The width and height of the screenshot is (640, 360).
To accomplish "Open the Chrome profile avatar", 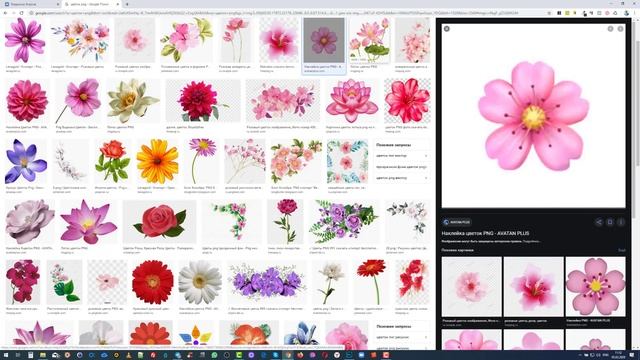I will point(626,13).
